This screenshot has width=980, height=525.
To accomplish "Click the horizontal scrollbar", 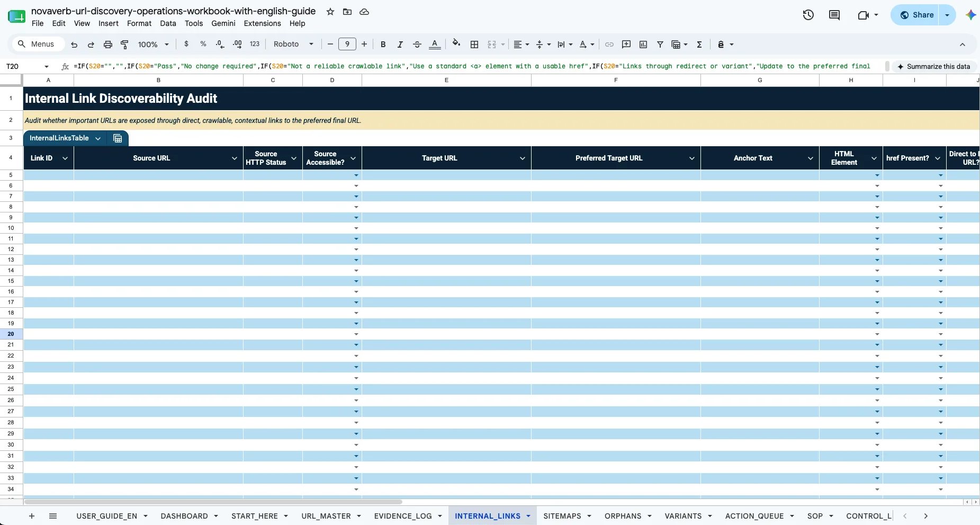I will 213,502.
